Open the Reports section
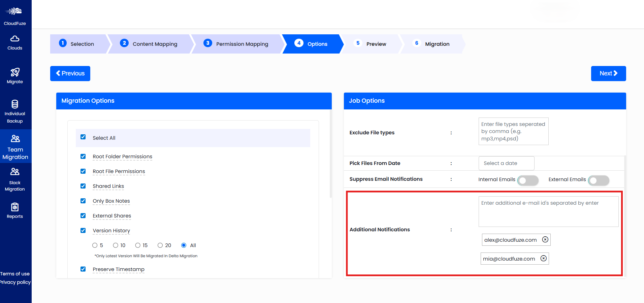This screenshot has width=644, height=303. pos(15,211)
